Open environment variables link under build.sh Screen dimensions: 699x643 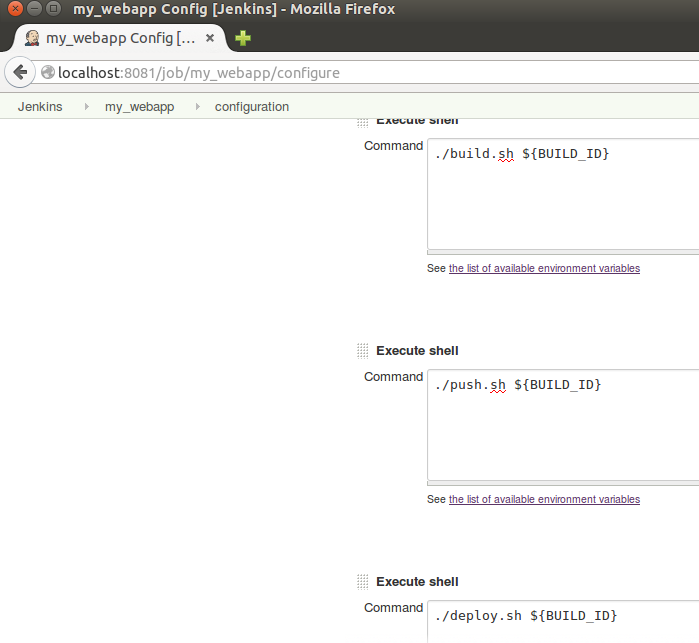tap(544, 268)
